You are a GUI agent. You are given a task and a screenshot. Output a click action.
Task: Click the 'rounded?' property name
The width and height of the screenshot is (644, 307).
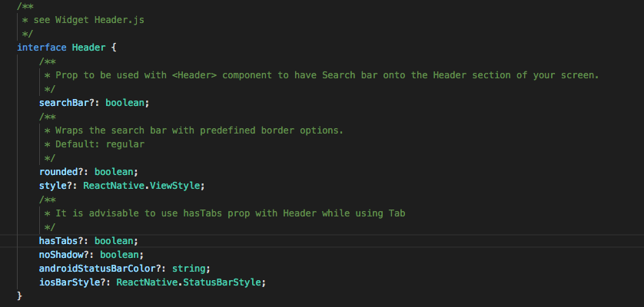[61, 172]
